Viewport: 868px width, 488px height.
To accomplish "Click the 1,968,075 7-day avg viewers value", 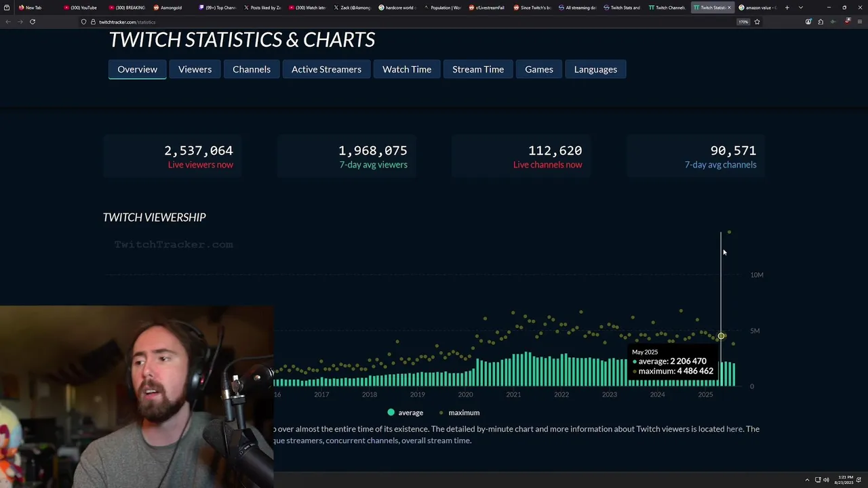I will [x=373, y=150].
